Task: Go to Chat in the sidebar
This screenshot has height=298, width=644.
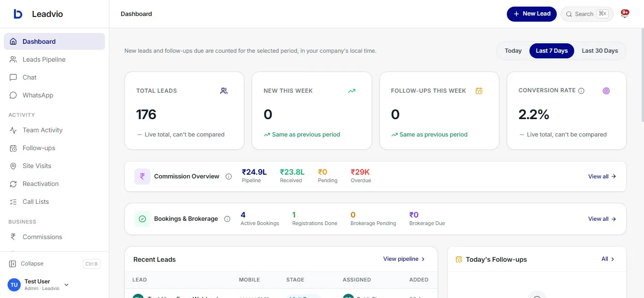Action: pos(54,77)
